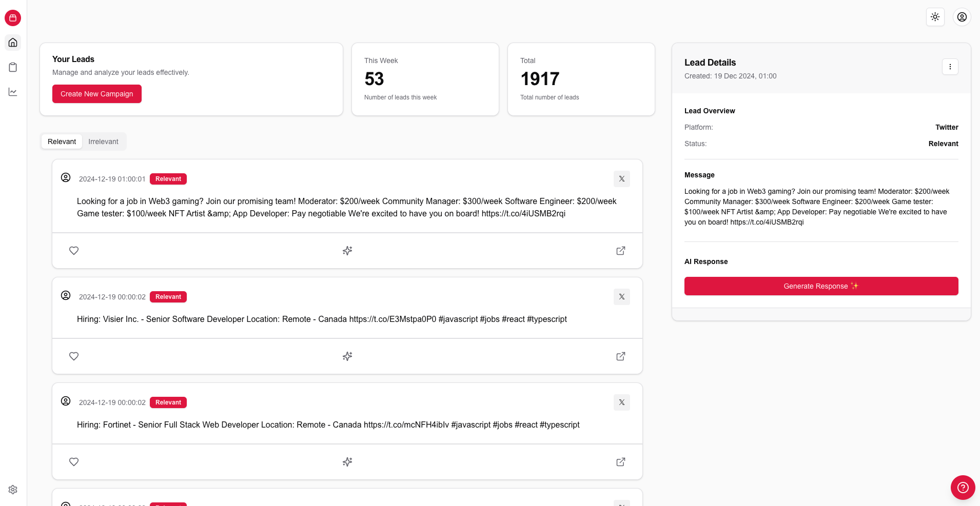Toggle light/dark theme sun icon

coord(935,17)
